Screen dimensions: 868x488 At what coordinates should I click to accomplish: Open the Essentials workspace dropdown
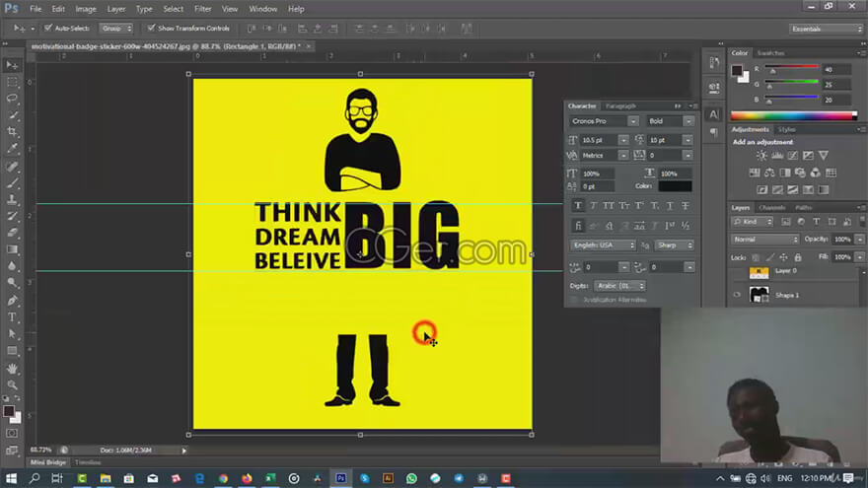[x=827, y=29]
